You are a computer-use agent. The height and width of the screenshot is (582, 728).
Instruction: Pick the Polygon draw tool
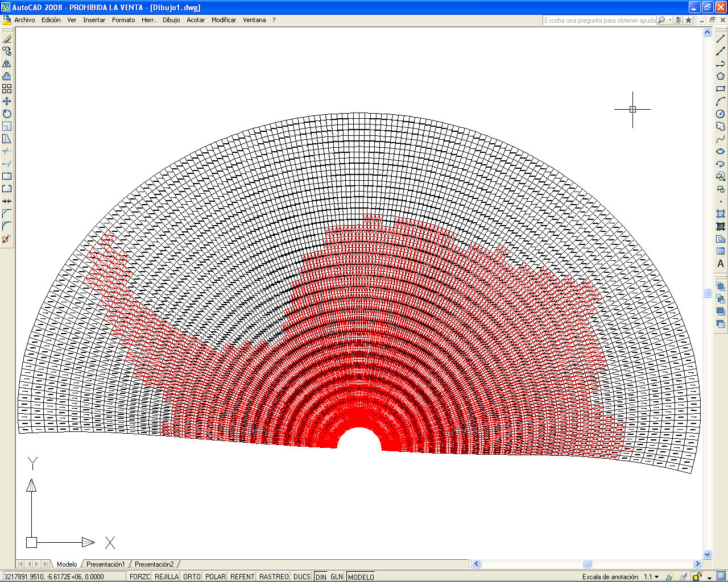click(721, 76)
